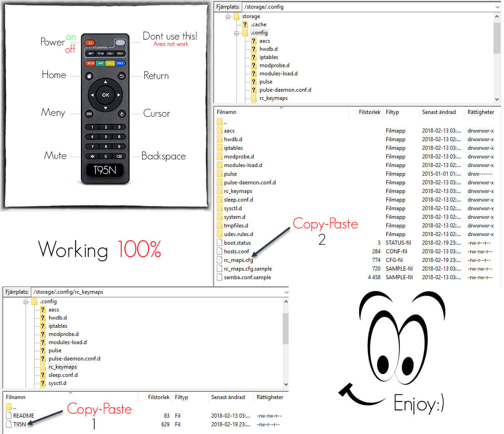Screen dimensions: 504x434
Task: Select .cache folder in the directory tree
Action: click(258, 25)
